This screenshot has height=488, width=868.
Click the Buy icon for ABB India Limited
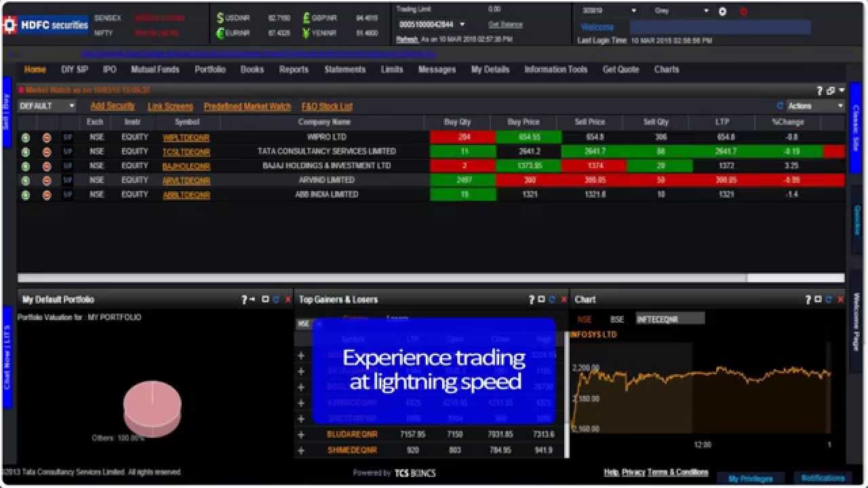tap(26, 195)
